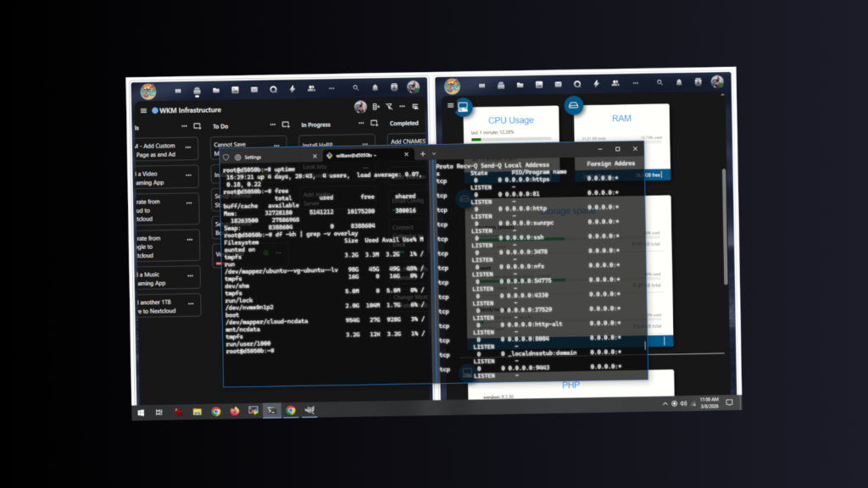Toggle the Deck navigation hamburger menu
This screenshot has width=868, height=488.
(x=143, y=110)
